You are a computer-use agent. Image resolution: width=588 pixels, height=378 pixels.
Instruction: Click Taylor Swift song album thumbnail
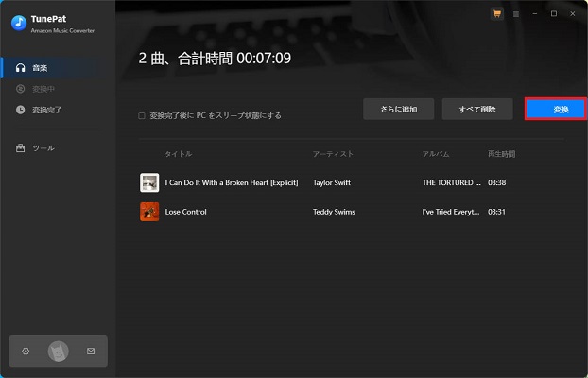[149, 182]
